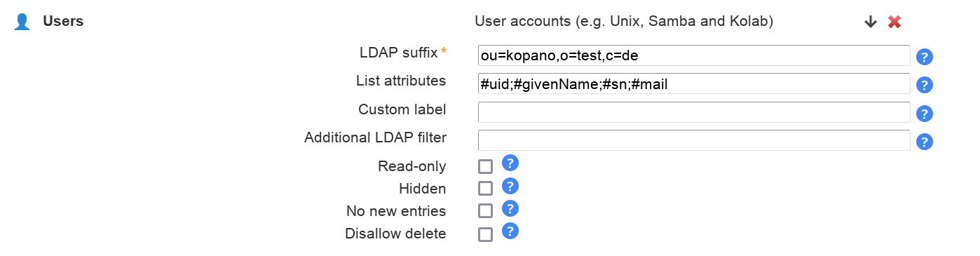This screenshot has width=980, height=256.
Task: Tick the Hidden checkbox
Action: [x=485, y=189]
